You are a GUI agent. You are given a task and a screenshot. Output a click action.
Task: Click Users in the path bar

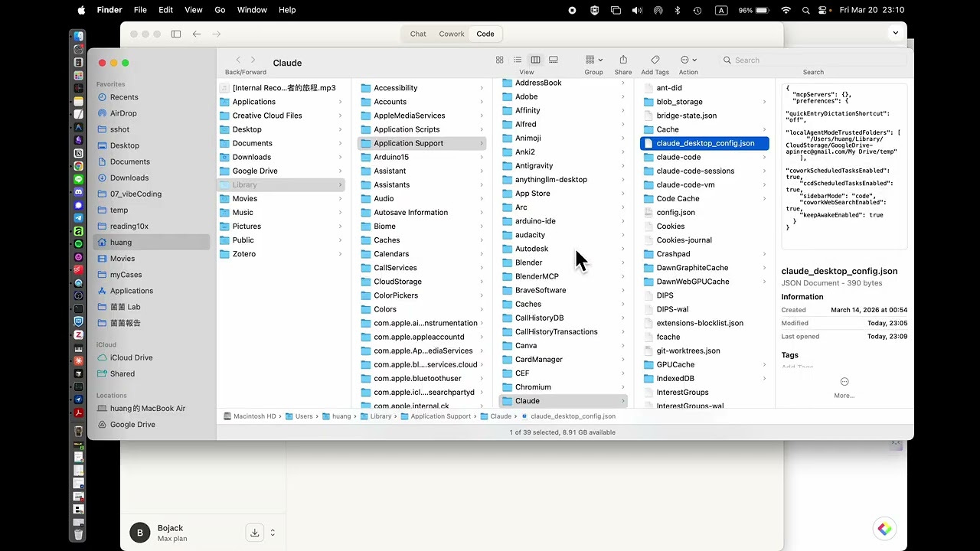299,416
